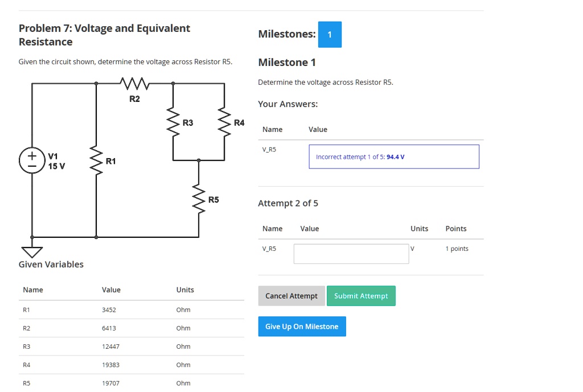Click resistor R3 zigzag symbol
This screenshot has width=583, height=392.
click(173, 121)
